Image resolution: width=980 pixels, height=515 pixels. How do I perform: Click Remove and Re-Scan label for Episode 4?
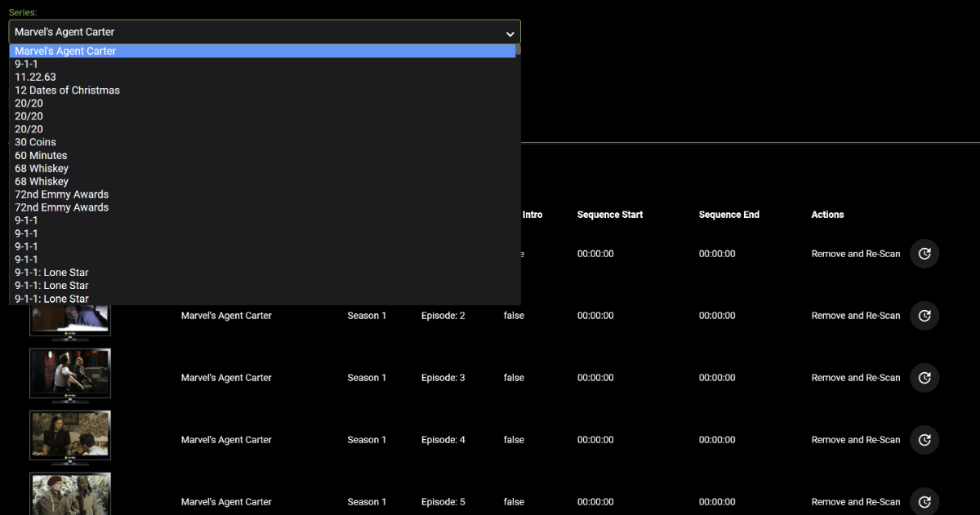855,440
